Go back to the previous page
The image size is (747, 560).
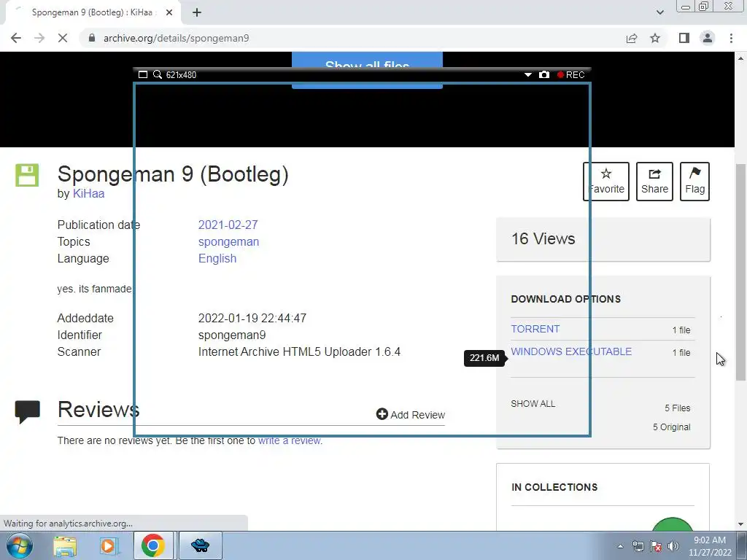(16, 38)
